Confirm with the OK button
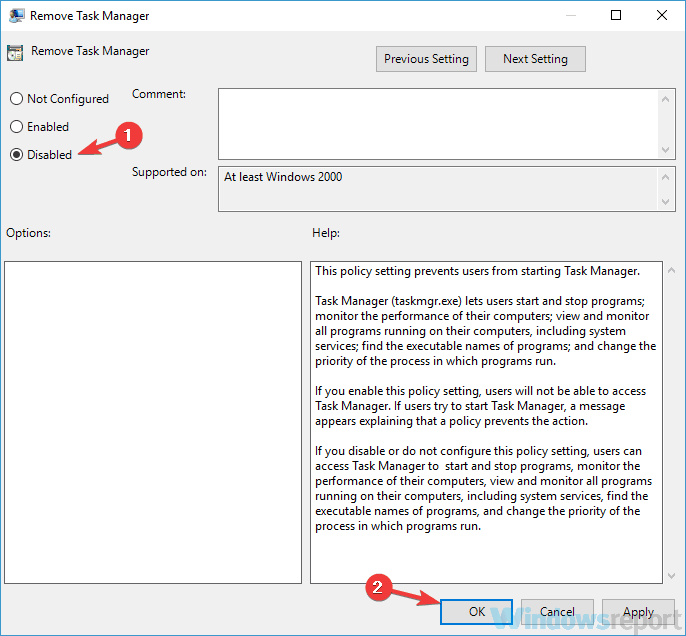This screenshot has width=686, height=636. pyautogui.click(x=476, y=612)
